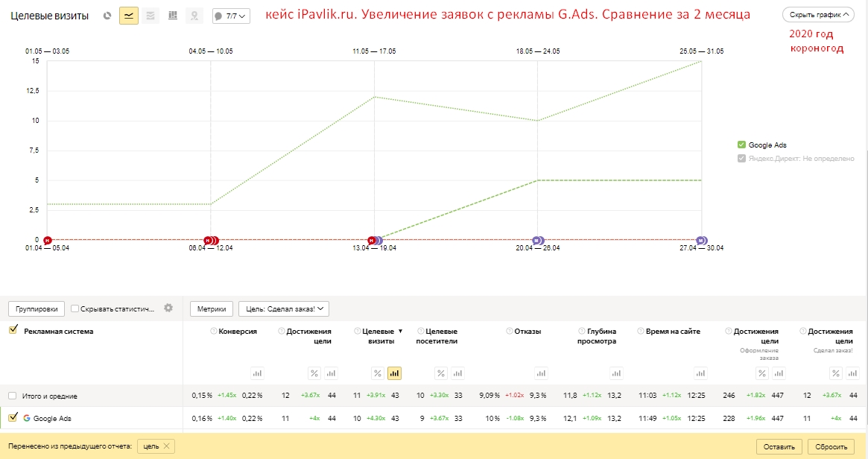Image resolution: width=868 pixels, height=459 pixels.
Task: Click the red note marker at 01.04 — 05.04
Action: point(48,240)
